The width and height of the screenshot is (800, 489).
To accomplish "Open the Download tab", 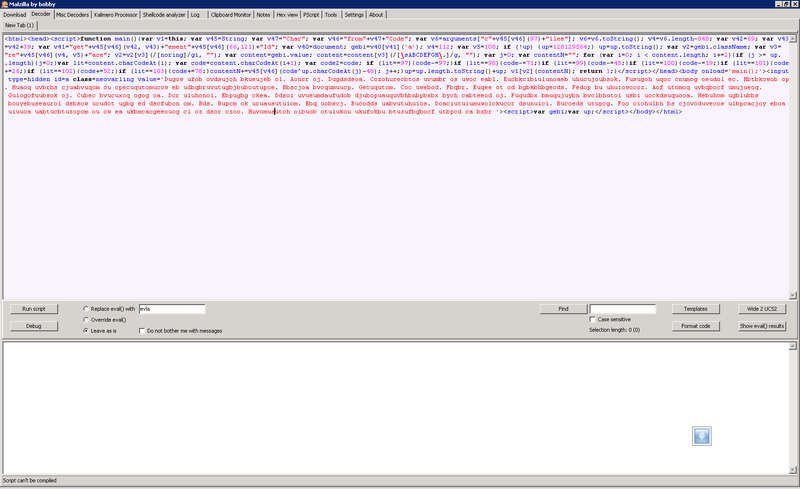I will [14, 15].
